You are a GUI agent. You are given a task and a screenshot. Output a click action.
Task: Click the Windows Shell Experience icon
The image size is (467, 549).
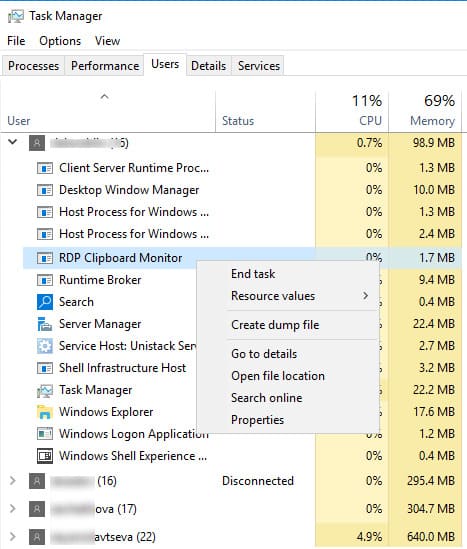click(x=45, y=456)
